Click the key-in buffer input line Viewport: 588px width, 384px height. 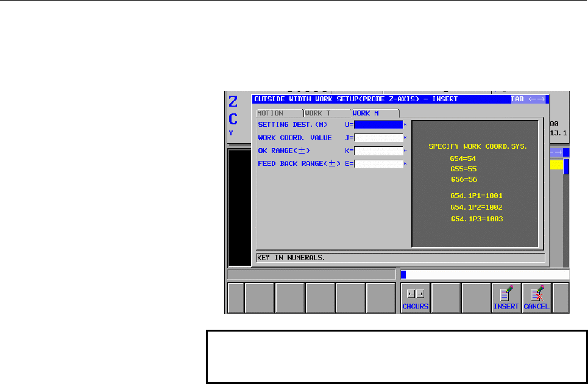(x=485, y=274)
